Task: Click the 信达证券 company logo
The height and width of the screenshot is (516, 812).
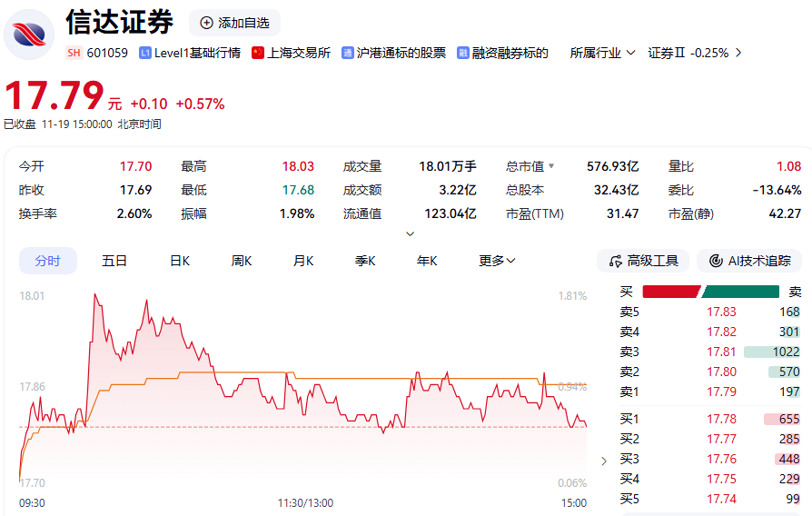Action: 29,34
